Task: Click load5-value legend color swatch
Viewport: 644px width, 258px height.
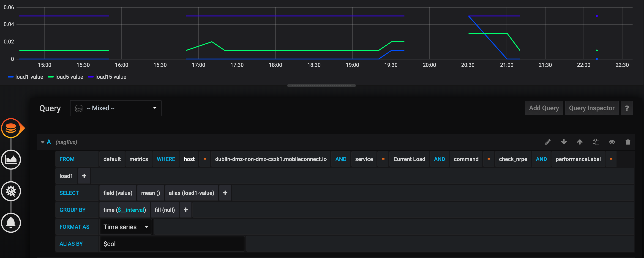Action: [51, 77]
